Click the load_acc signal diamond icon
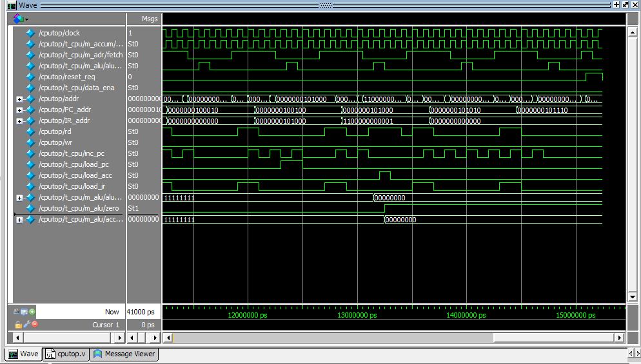This screenshot has width=641, height=364. pos(31,176)
